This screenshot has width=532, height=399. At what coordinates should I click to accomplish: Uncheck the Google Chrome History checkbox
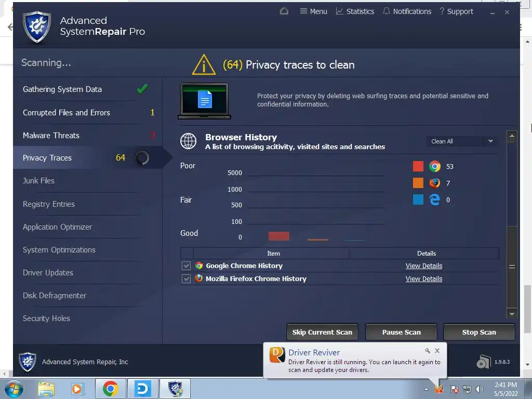coord(186,265)
